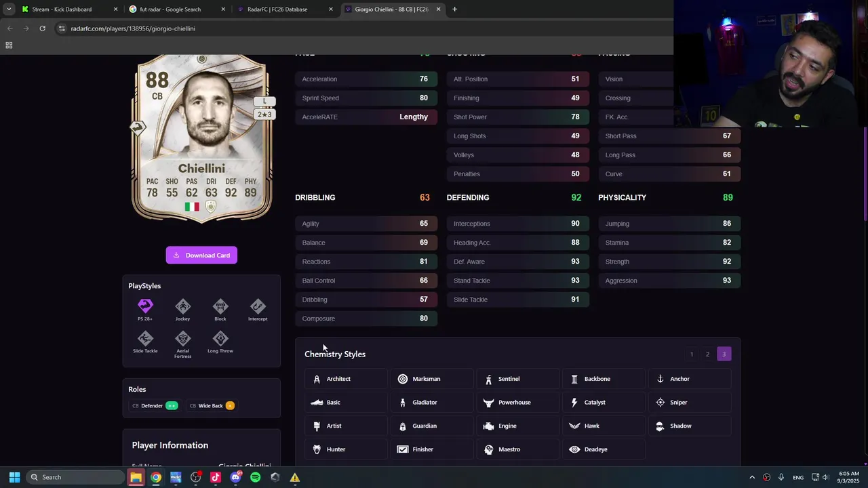The width and height of the screenshot is (868, 488).
Task: Show hidden system tray icons chevron
Action: pyautogui.click(x=752, y=477)
